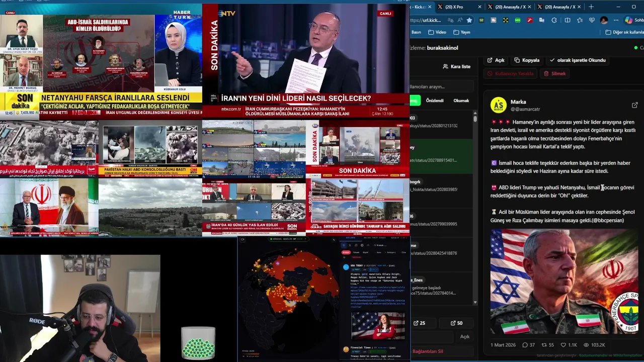Click the like heart showing 1.1K
Image resolution: width=644 pixels, height=362 pixels.
(569, 345)
